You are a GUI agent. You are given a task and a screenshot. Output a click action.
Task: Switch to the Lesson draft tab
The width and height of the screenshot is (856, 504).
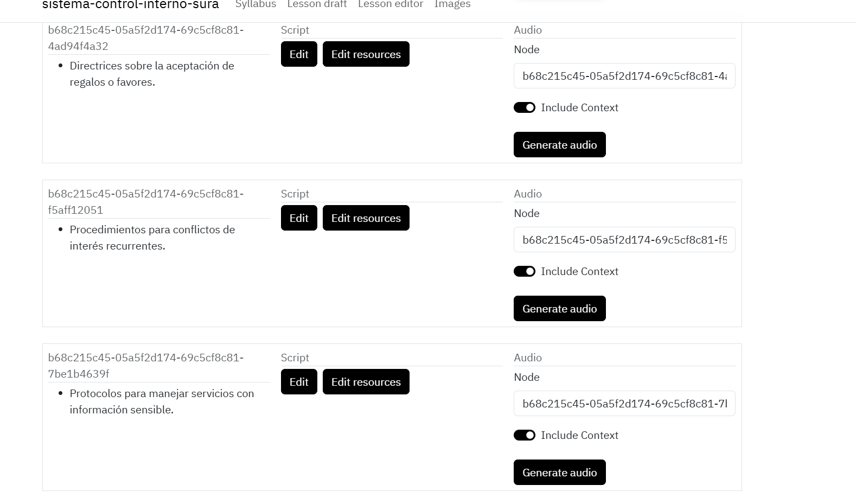point(317,4)
